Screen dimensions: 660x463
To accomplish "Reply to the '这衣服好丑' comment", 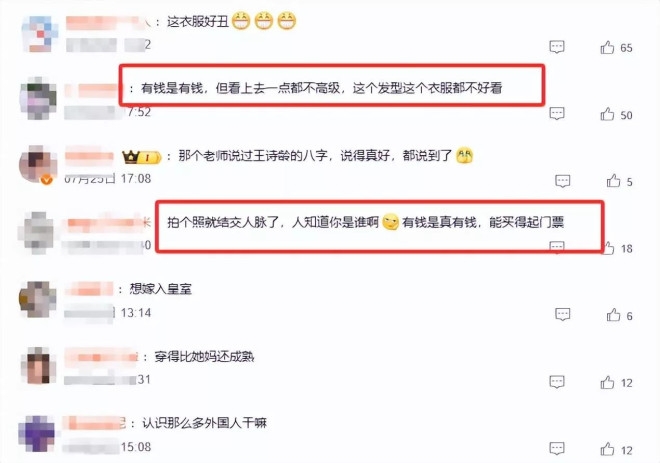I will (557, 47).
